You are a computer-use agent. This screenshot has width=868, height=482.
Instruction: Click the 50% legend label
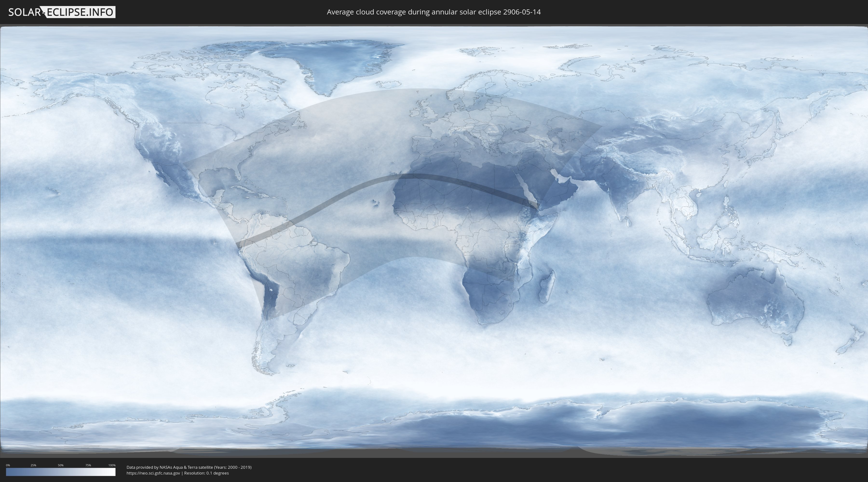click(61, 465)
